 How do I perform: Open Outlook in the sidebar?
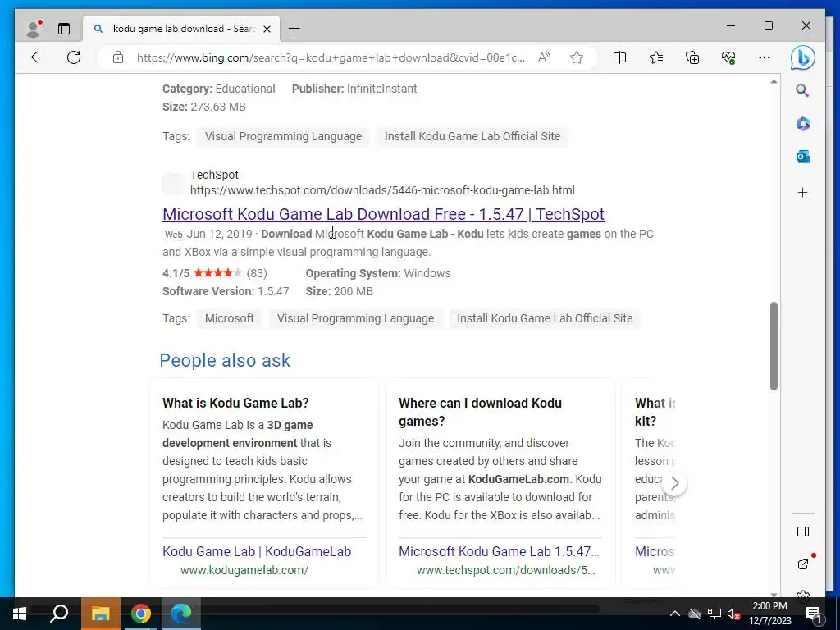pyautogui.click(x=802, y=157)
